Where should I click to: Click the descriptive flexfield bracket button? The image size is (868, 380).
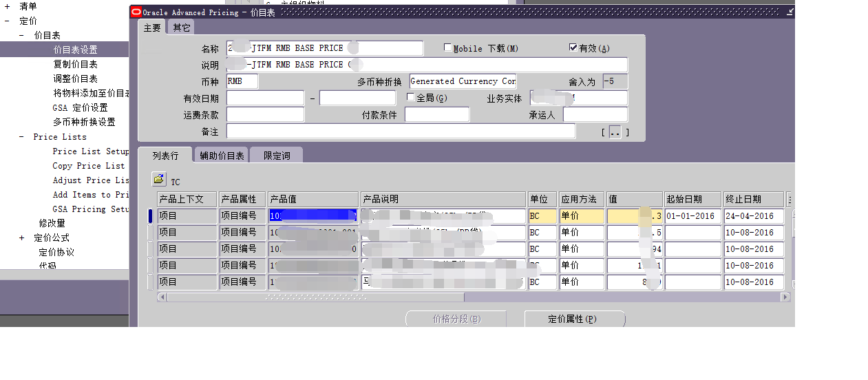[x=615, y=132]
